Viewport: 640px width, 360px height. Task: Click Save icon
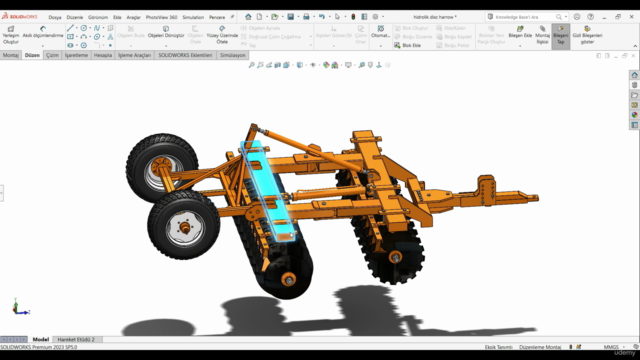click(291, 17)
